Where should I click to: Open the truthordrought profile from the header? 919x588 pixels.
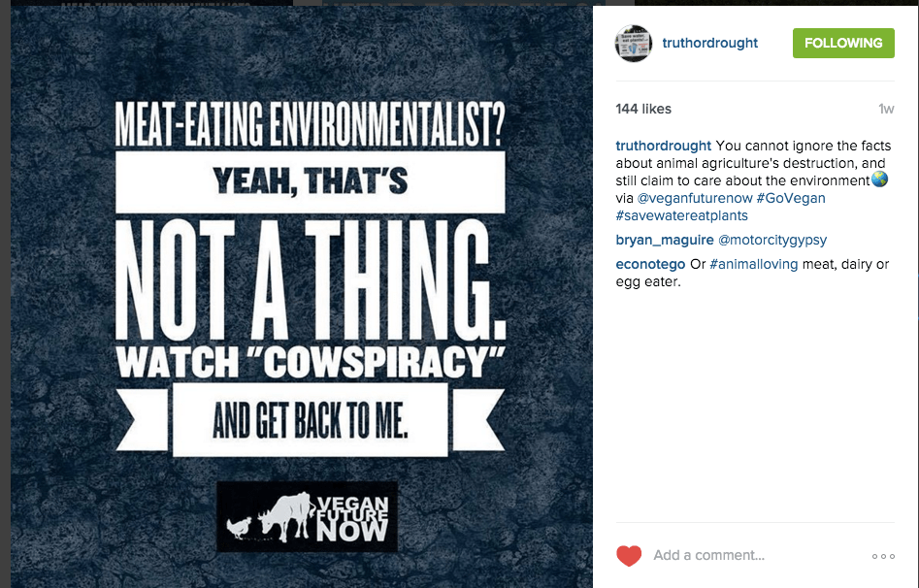[709, 44]
